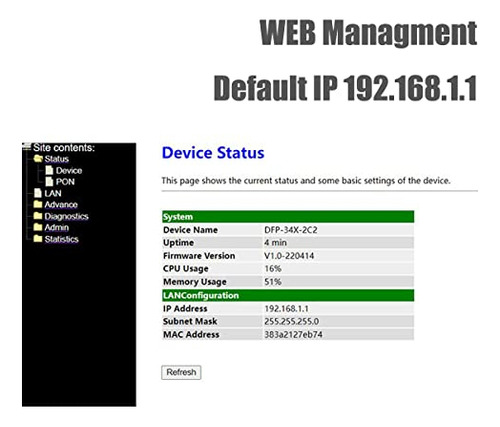This screenshot has height=427, width=500.
Task: Click the Site contents tree root icon
Action: pos(27,147)
